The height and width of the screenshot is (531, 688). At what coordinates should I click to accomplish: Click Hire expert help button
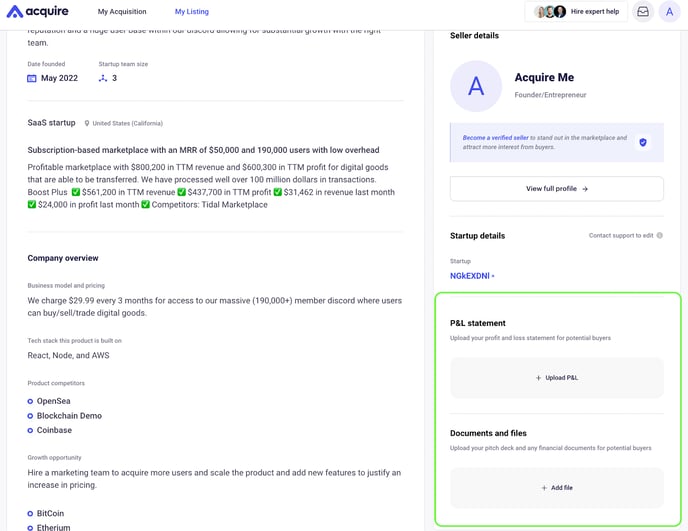(576, 11)
